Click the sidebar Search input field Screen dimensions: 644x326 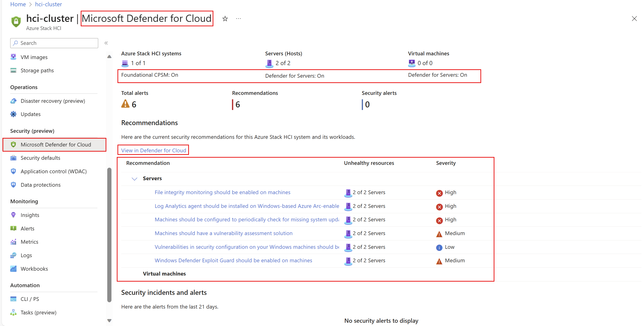[x=54, y=43]
